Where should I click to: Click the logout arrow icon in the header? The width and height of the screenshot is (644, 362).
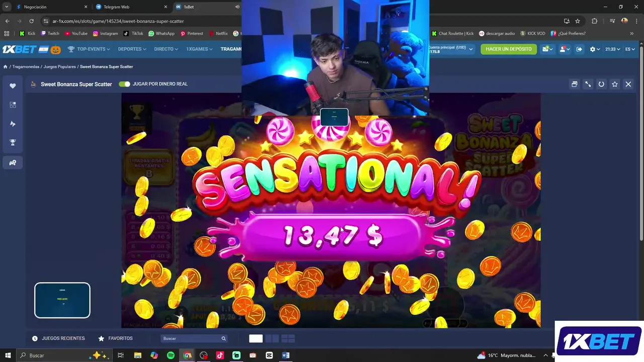579,49
